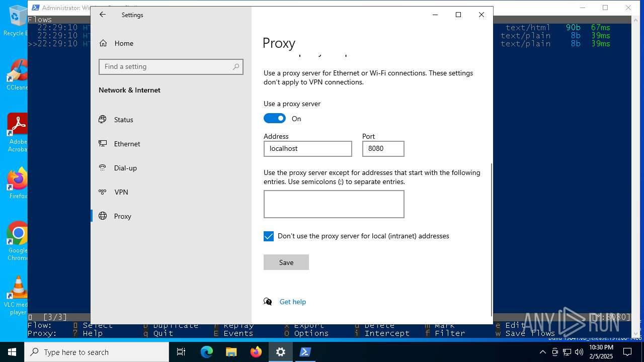Screen dimensions: 644x362
Task: Open the Dial-up settings page
Action: coord(171,168)
